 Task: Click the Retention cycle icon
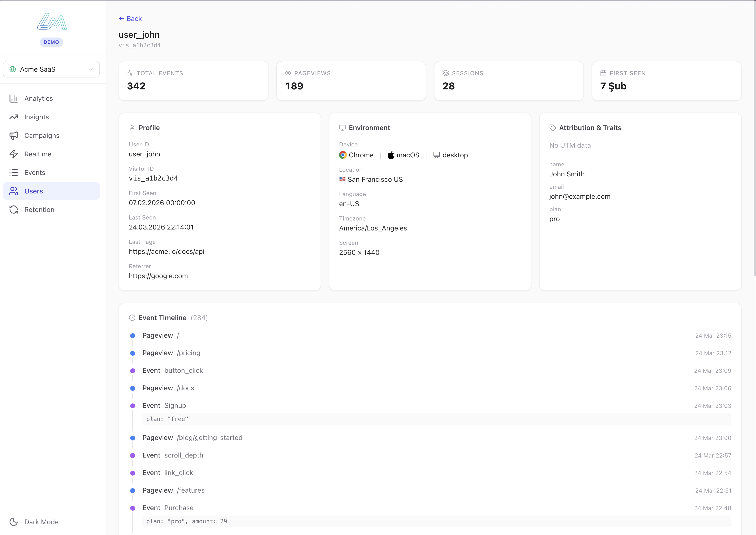click(x=13, y=210)
